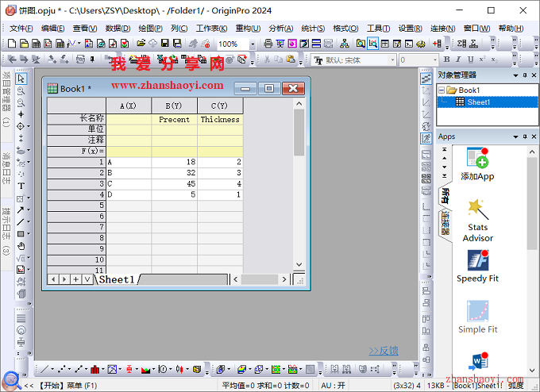Viewport: 540px width, 392px height.
Task: Click the AU : 开 status bar entry
Action: point(333,386)
